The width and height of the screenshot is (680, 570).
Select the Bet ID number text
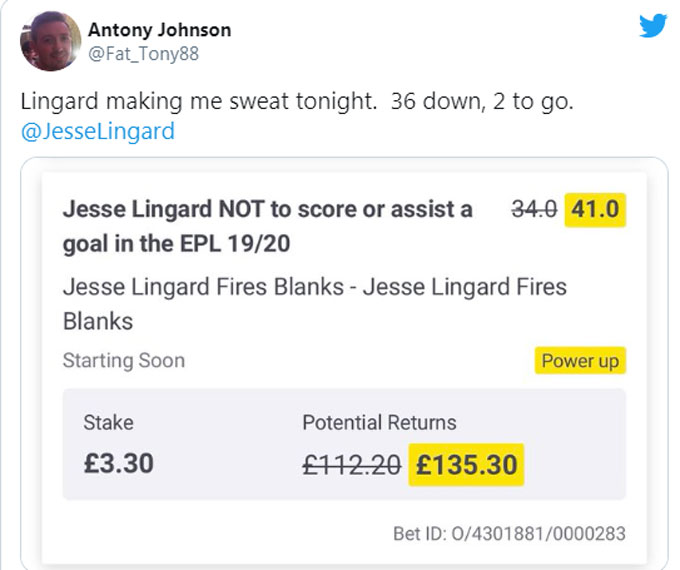pos(509,533)
